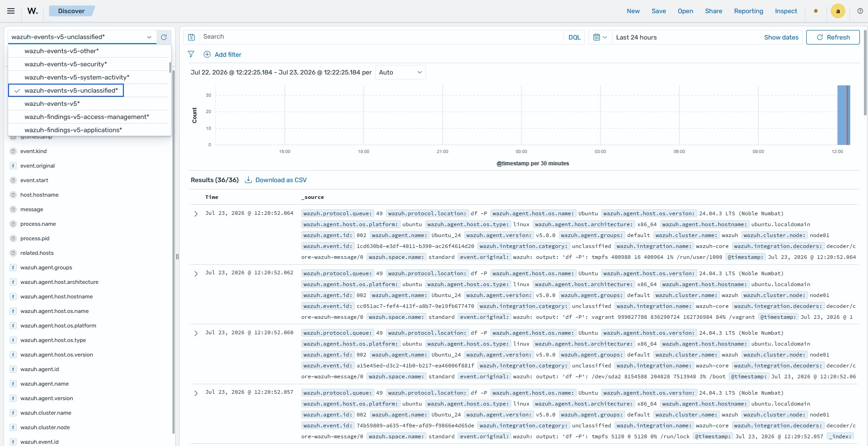Click the type icon for message field
The width and height of the screenshot is (868, 446).
click(x=13, y=209)
